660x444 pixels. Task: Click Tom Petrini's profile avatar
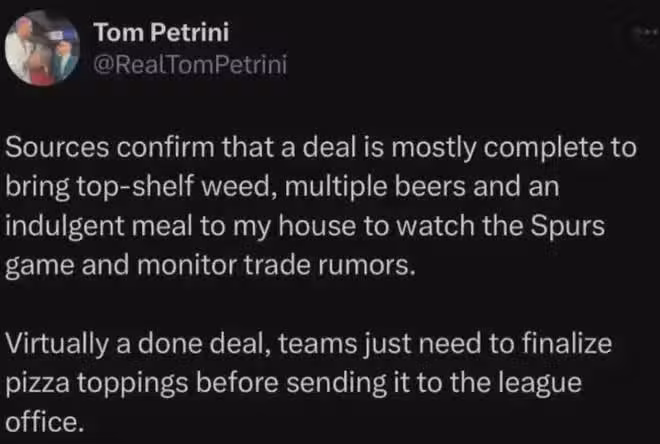[42, 50]
